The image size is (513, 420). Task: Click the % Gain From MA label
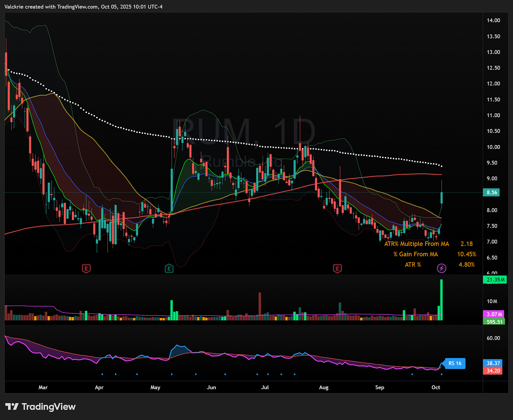416,254
